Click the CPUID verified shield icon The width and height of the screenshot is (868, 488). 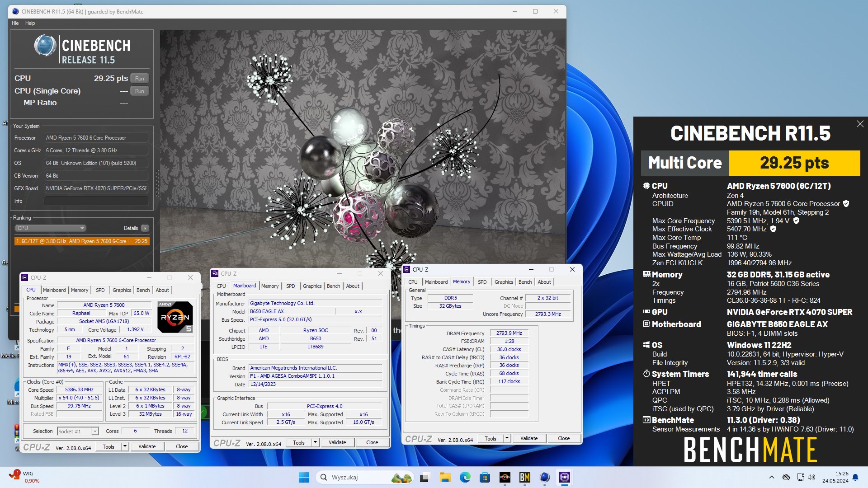846,204
